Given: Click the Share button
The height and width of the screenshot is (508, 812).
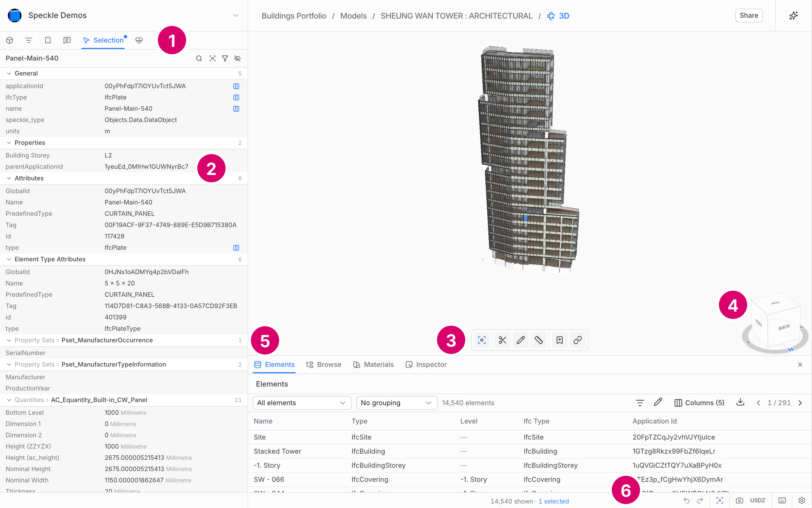Looking at the screenshot, I should [x=749, y=16].
